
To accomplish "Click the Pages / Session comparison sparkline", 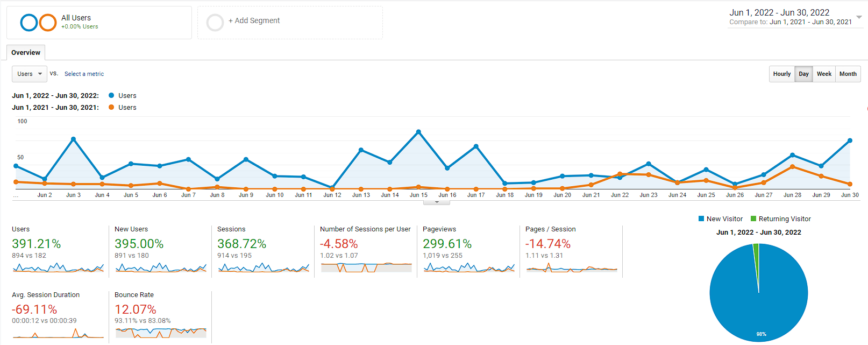I will 571,270.
